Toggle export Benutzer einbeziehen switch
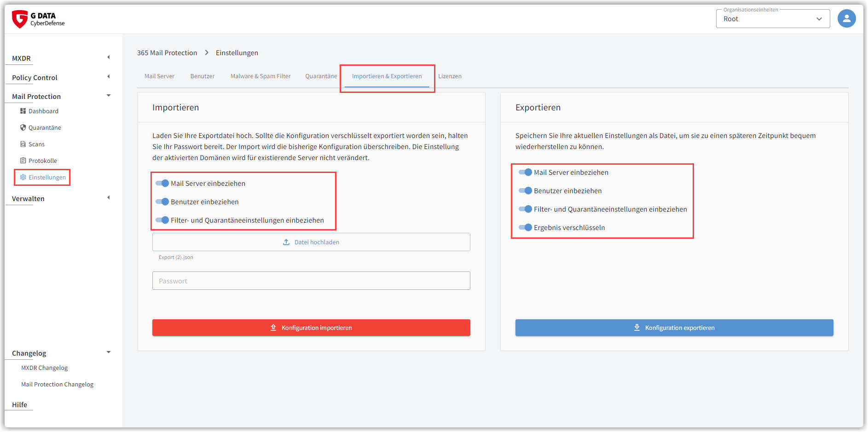The width and height of the screenshot is (868, 432). coord(525,190)
